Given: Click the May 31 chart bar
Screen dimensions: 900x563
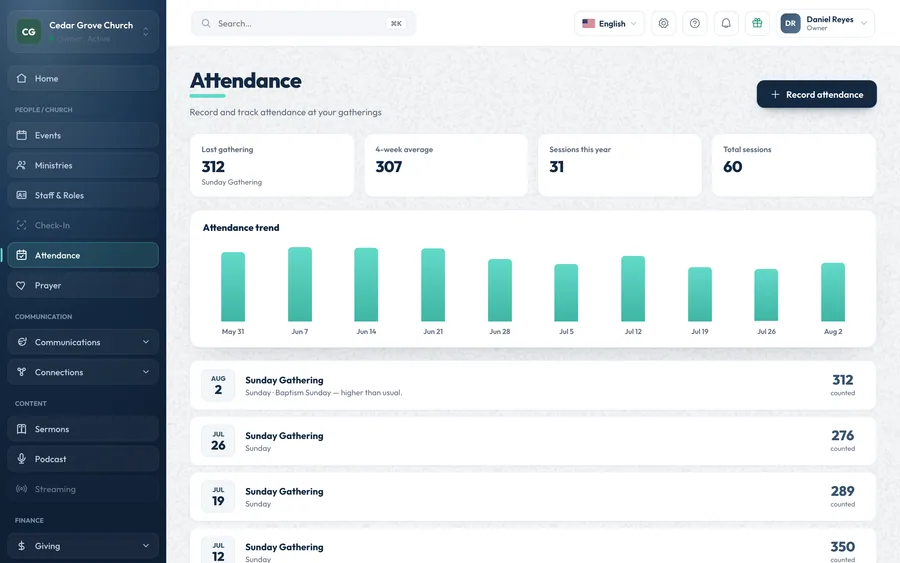Looking at the screenshot, I should 233,287.
